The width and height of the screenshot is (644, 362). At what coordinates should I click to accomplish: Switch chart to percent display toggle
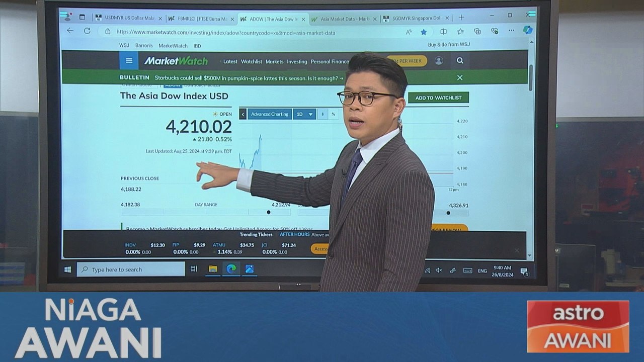[333, 114]
